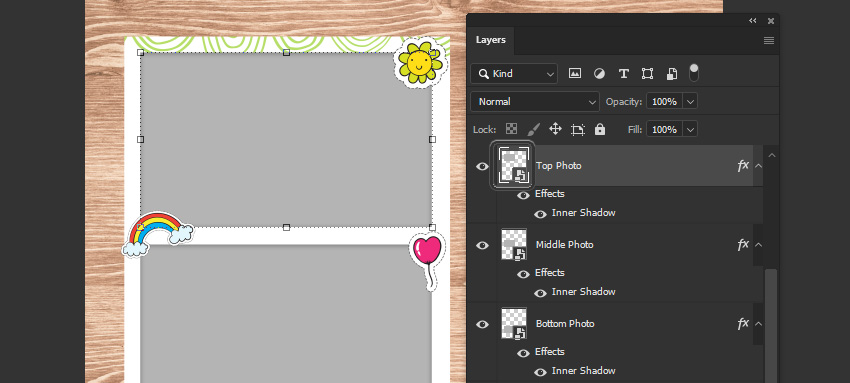This screenshot has height=383, width=850.
Task: Click the top-left corner transform handle
Action: (x=140, y=53)
